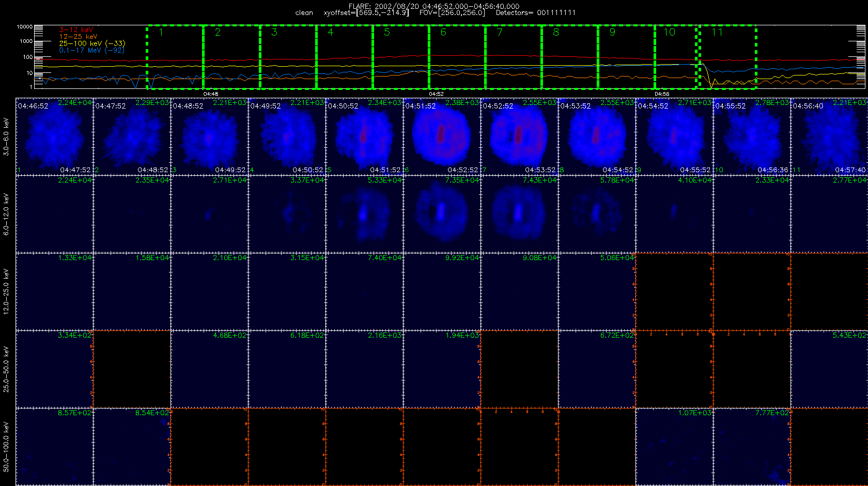Click the xyoffset header value
The height and width of the screenshot is (486, 868).
coord(366,13)
